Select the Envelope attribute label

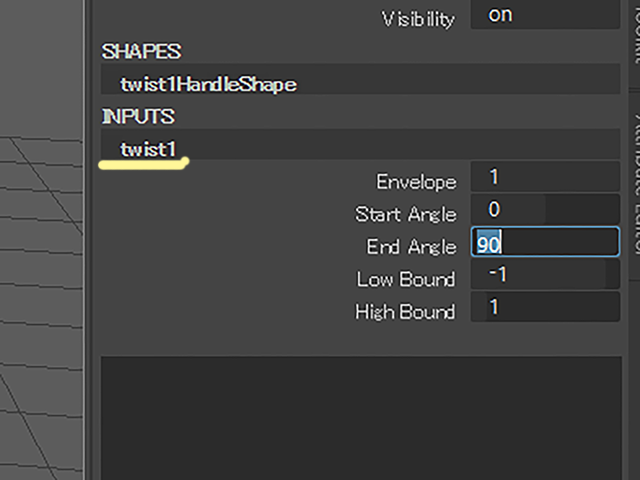pos(416,182)
